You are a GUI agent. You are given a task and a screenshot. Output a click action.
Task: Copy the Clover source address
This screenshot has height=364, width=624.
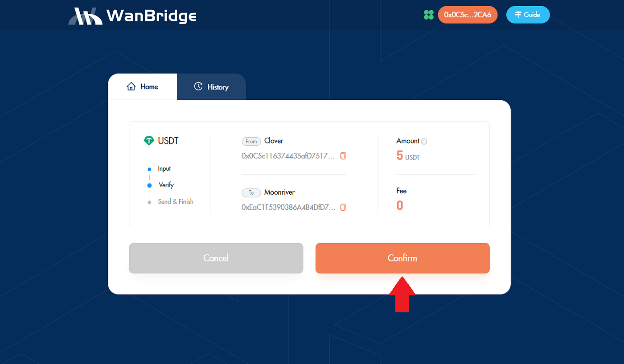pos(343,156)
